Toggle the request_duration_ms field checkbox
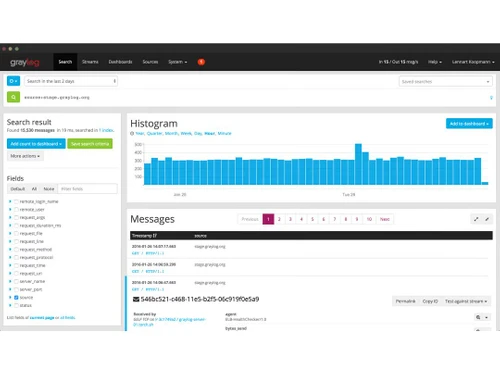 click(16, 225)
